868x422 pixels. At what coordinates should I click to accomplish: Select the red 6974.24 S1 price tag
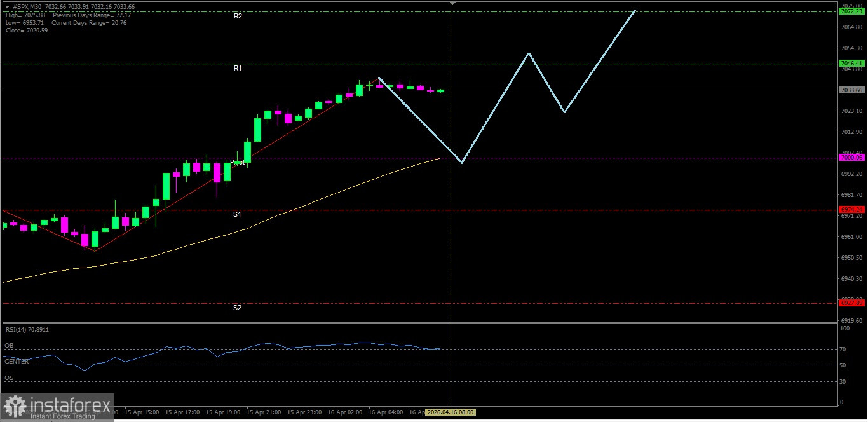click(851, 209)
